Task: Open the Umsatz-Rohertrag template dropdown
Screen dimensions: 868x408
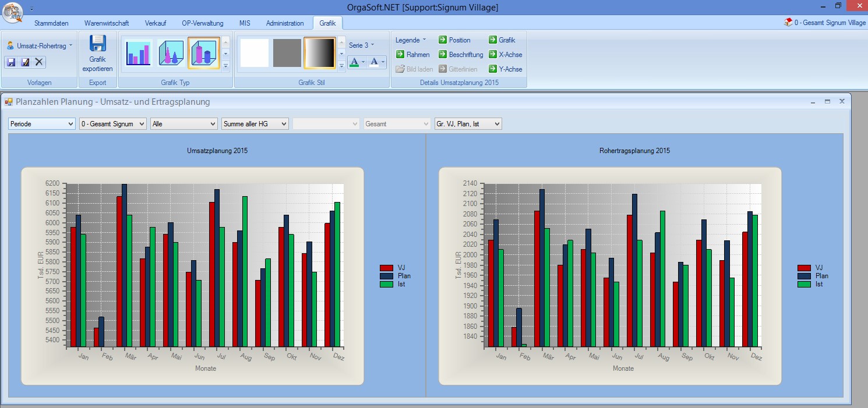Action: pos(40,45)
